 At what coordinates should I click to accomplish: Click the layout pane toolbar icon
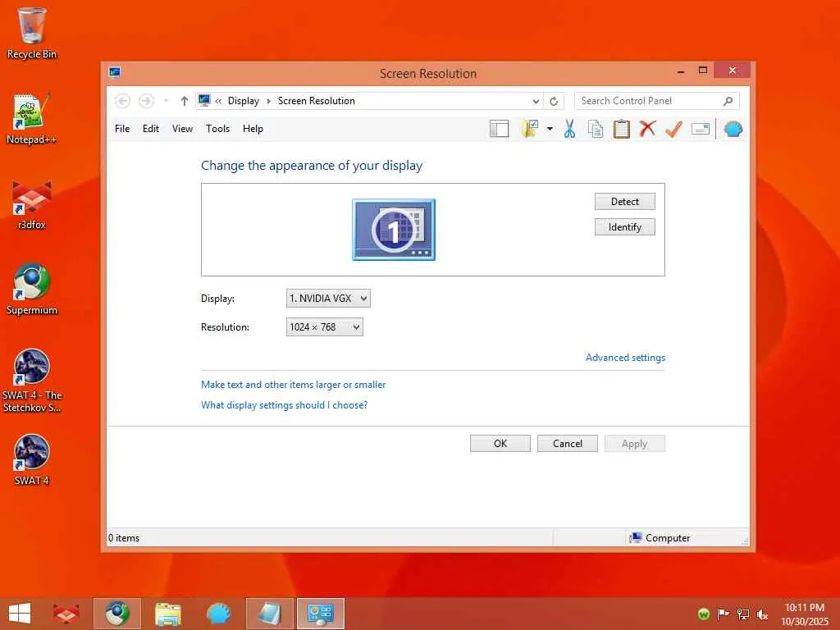tap(499, 129)
